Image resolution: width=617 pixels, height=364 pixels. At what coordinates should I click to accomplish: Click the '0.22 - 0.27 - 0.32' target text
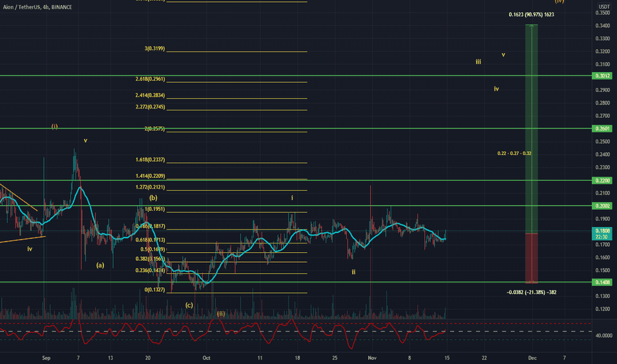coord(514,154)
